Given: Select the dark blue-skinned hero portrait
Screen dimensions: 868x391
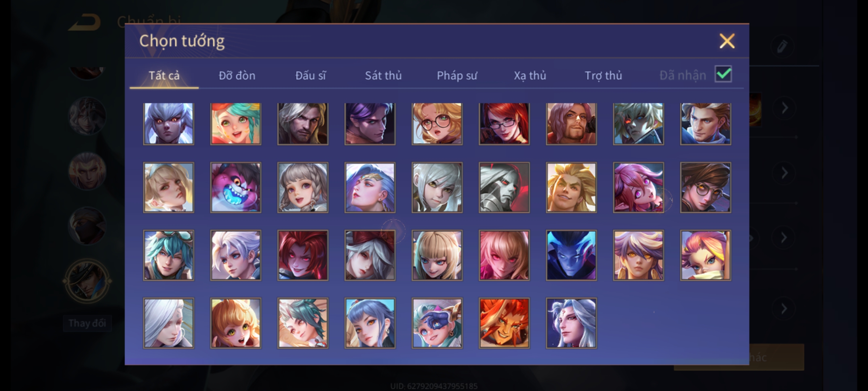Looking at the screenshot, I should (571, 255).
